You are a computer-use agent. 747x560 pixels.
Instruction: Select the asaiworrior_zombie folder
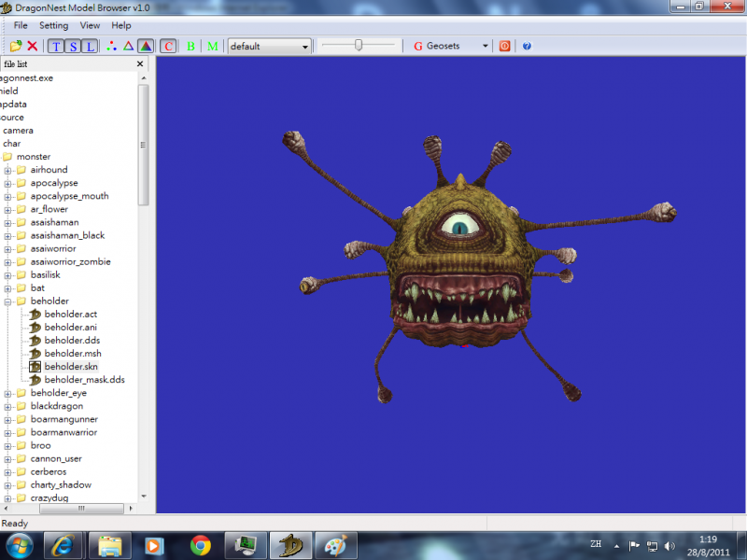point(71,261)
